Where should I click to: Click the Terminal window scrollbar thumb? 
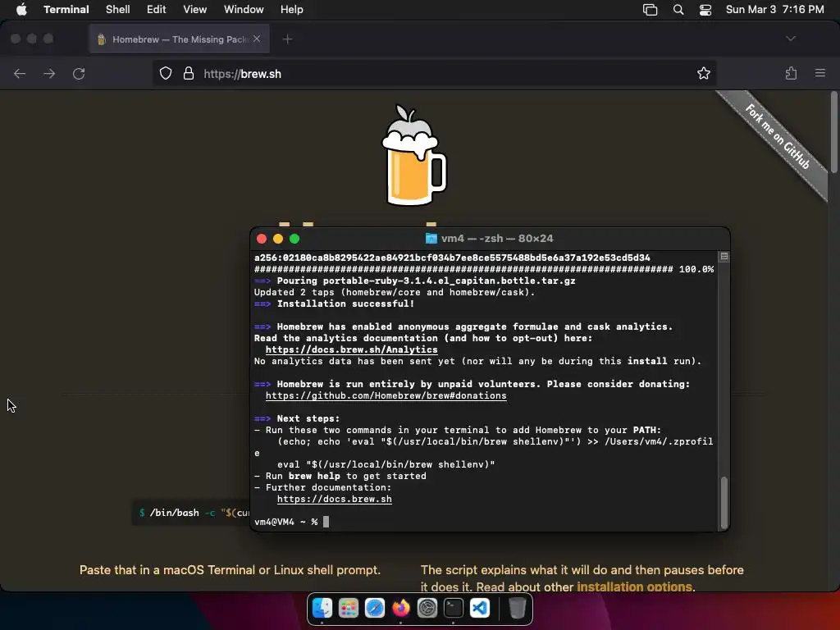724,503
